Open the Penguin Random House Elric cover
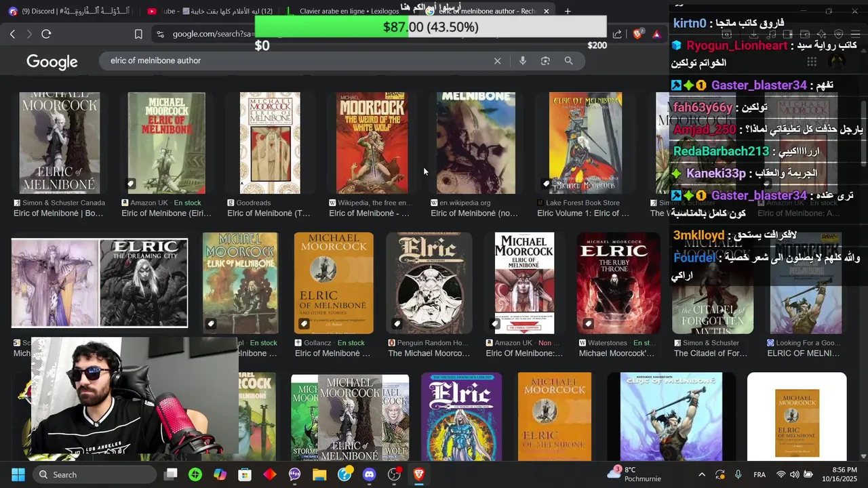The width and height of the screenshot is (868, 488). click(x=429, y=283)
